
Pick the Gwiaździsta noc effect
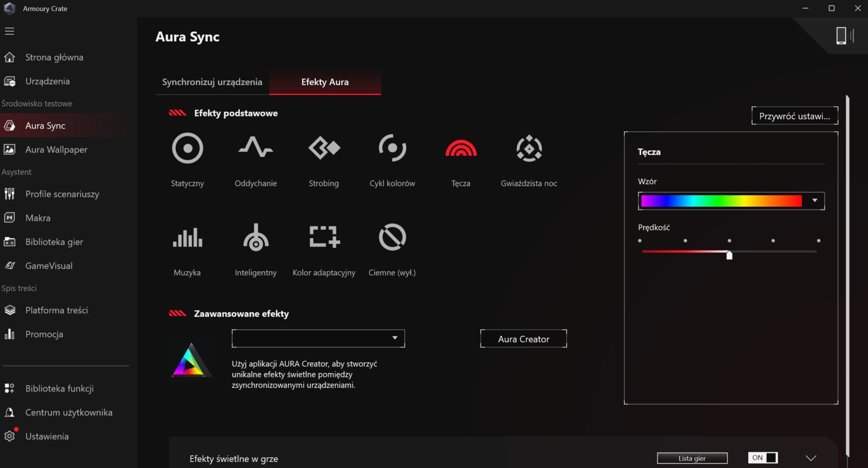coord(529,148)
